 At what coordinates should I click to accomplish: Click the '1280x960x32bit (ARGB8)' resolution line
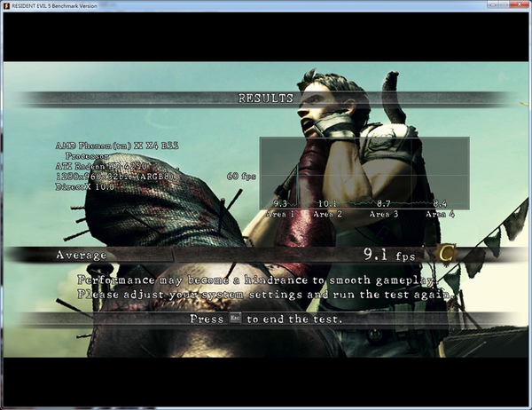coord(116,177)
